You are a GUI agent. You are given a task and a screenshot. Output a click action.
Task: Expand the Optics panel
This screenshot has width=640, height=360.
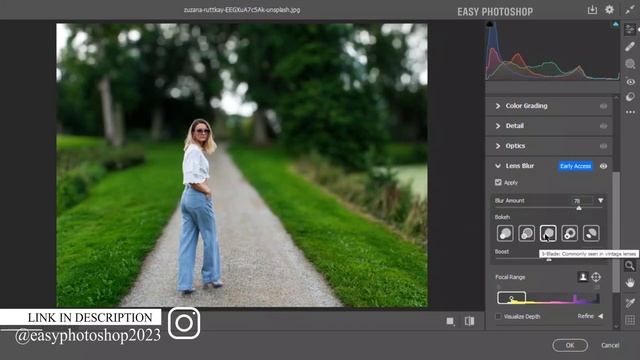click(498, 146)
